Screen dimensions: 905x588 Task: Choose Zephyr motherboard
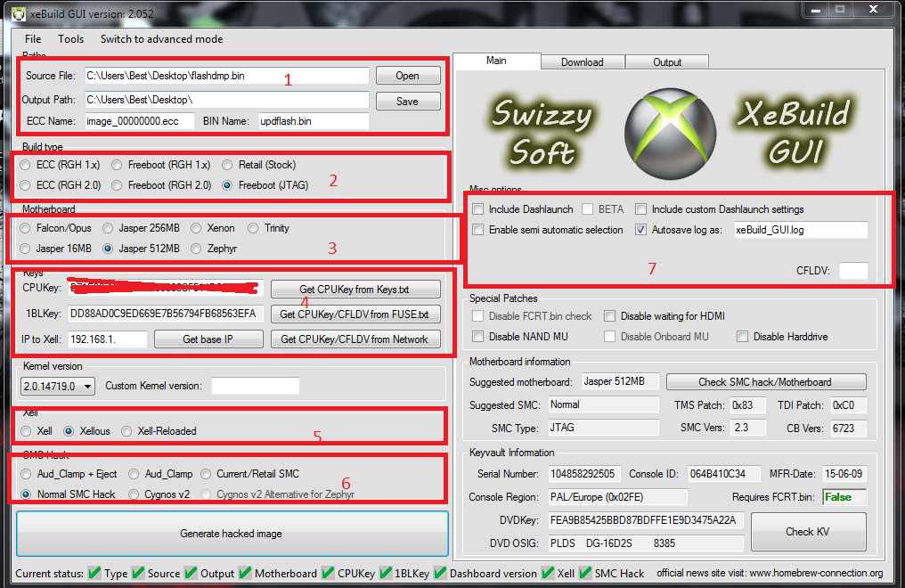pyautogui.click(x=214, y=249)
